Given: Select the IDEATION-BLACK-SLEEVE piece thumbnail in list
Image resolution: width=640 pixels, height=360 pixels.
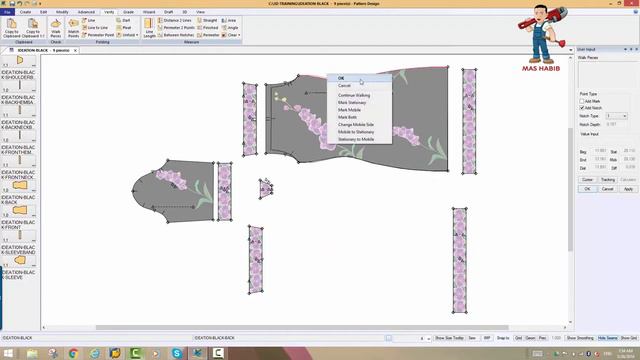Looking at the screenshot, I should tap(19, 260).
